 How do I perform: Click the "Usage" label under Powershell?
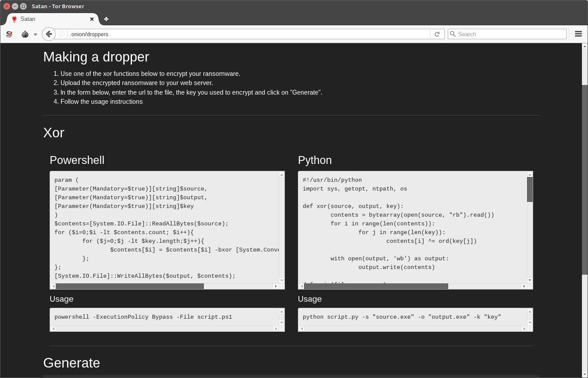pos(61,299)
